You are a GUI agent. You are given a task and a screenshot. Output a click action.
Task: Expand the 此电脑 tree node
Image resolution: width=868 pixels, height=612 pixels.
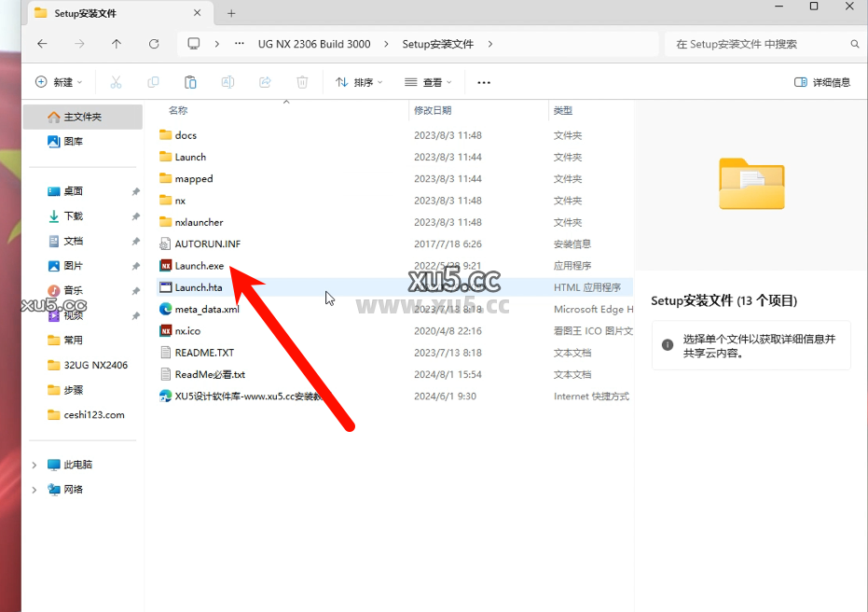point(34,464)
